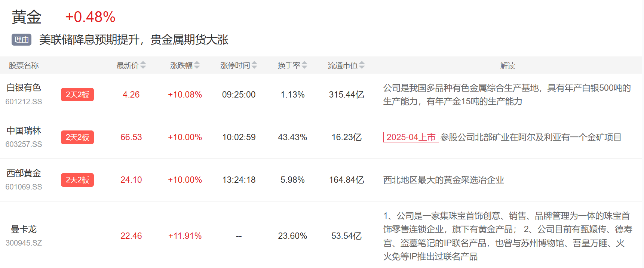This screenshot has height=268, width=644.
Task: Open 曼卡龙 stock name
Action: pyautogui.click(x=24, y=229)
